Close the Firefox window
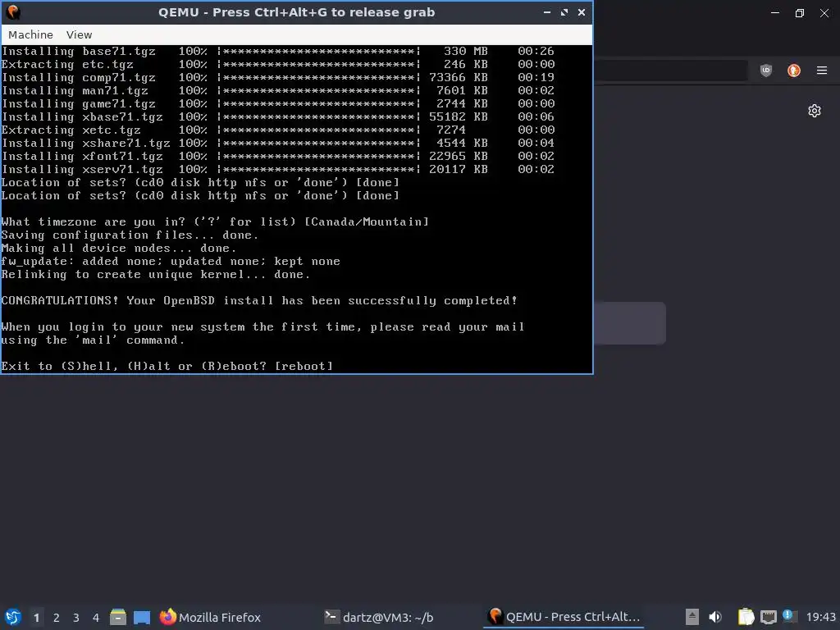Image resolution: width=840 pixels, height=630 pixels. [x=824, y=13]
